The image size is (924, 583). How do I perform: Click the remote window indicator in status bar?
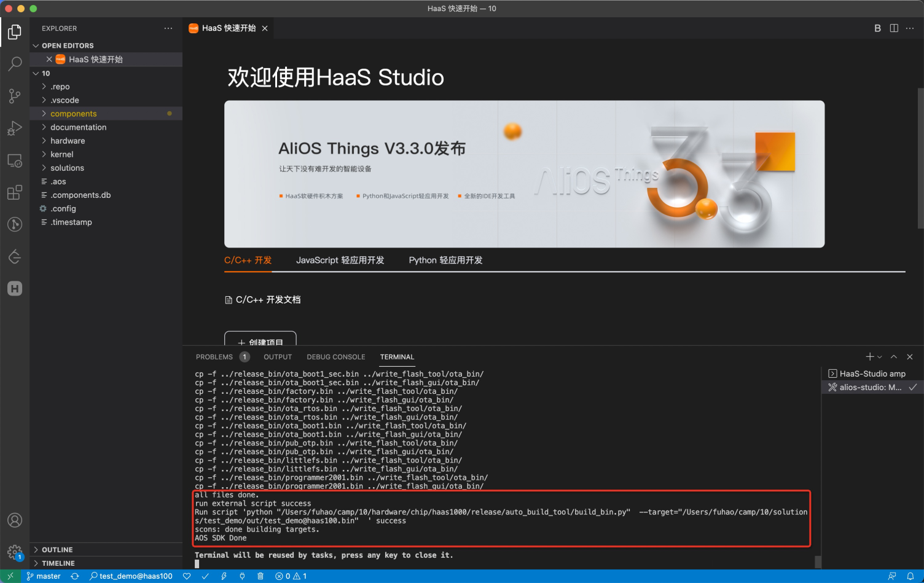click(10, 576)
